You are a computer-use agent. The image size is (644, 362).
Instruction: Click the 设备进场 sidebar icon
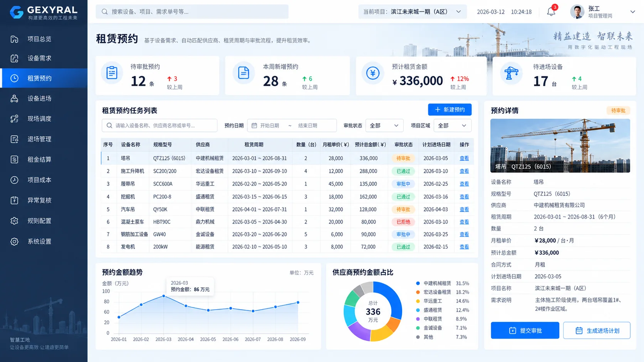click(x=14, y=98)
